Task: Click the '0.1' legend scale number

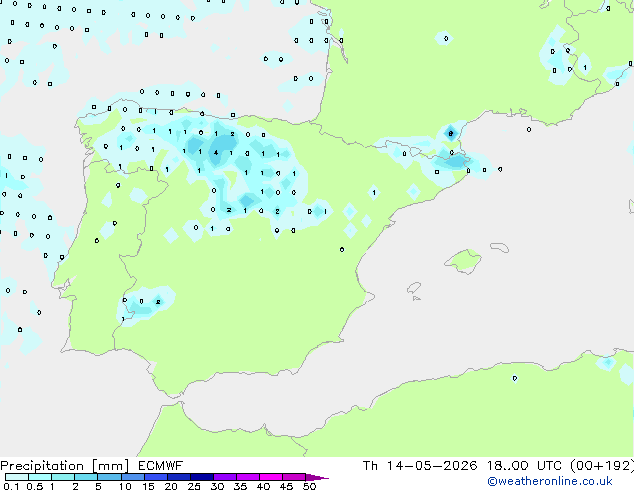Action: tap(11, 486)
